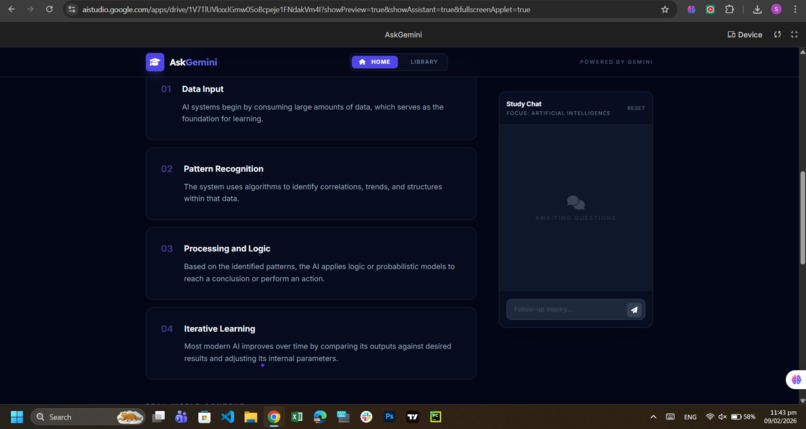Screen dimensions: 806x429
Task: Open the clock and date flyout
Action: [x=779, y=417]
